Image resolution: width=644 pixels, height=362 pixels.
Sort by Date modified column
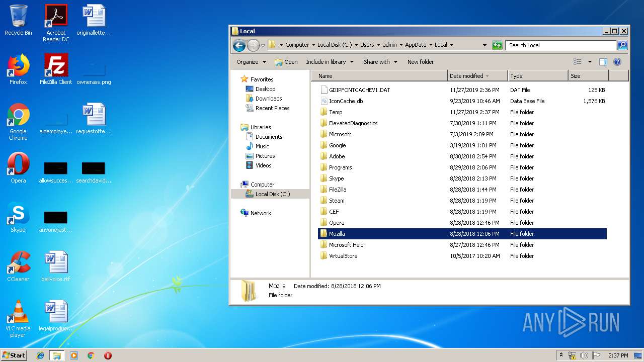(477, 76)
